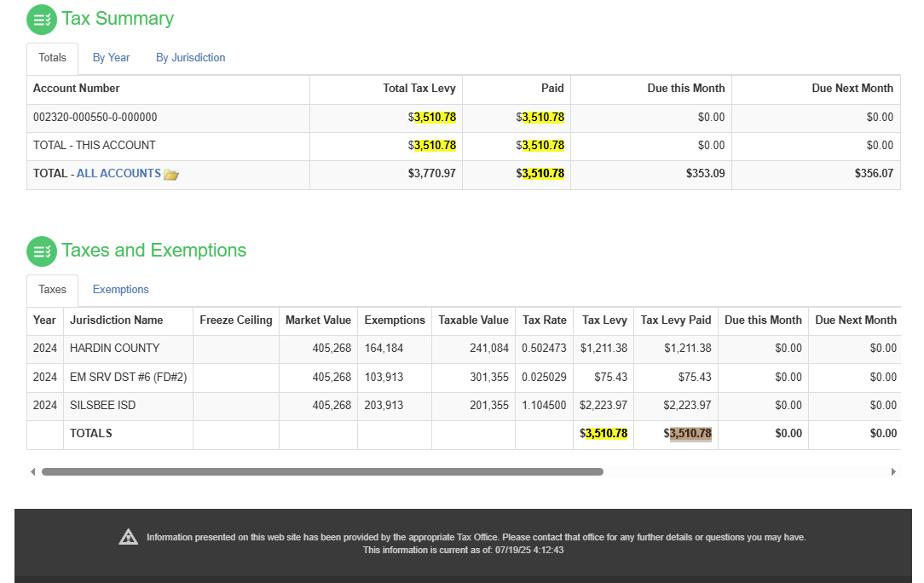
Task: Switch to the By Jurisdiction tab
Action: pos(190,58)
